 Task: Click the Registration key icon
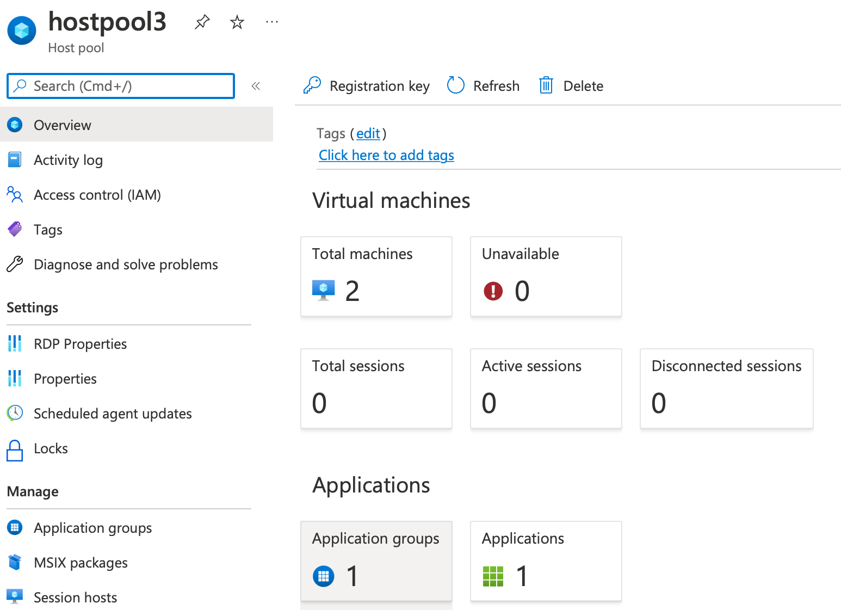(x=312, y=85)
